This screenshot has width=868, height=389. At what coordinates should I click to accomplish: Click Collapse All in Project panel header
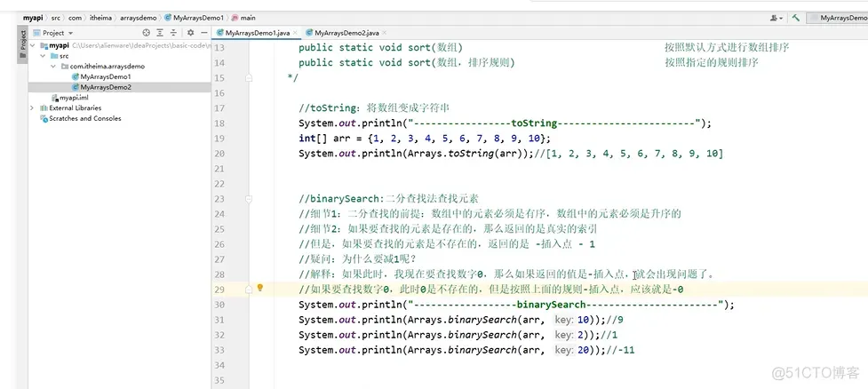[x=173, y=33]
